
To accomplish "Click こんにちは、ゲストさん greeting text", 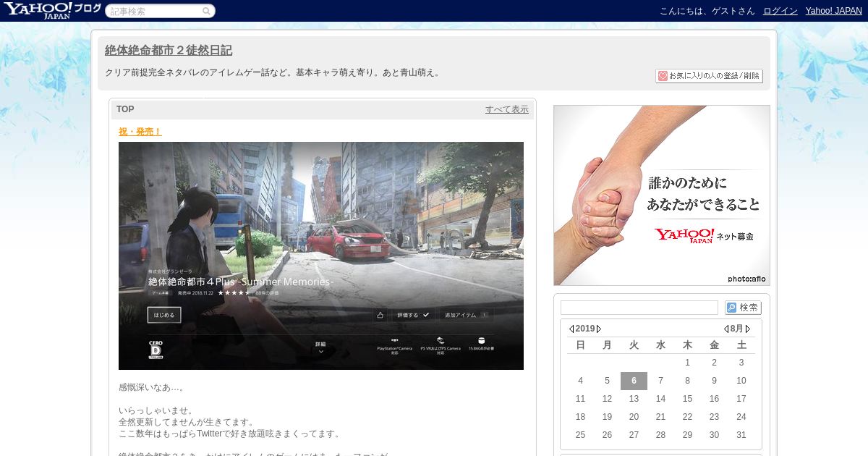I will click(x=707, y=11).
